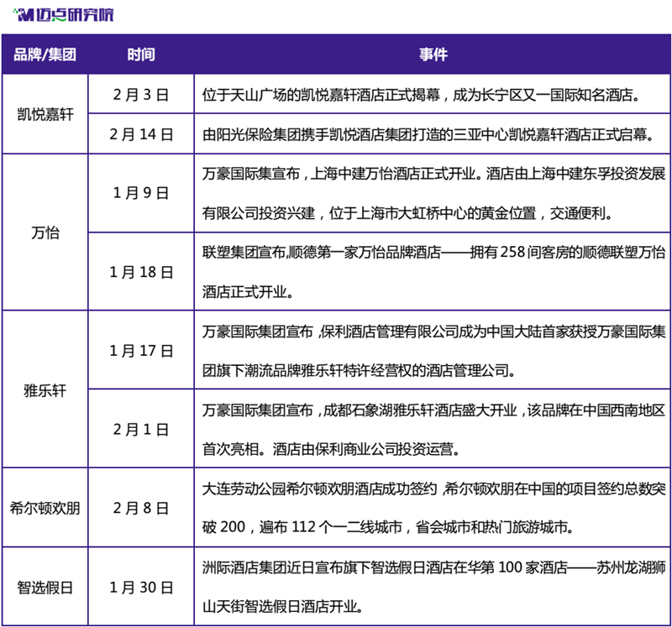The height and width of the screenshot is (627, 672).
Task: Click the event text about 顺德联塑万怡酒店
Action: [433, 272]
